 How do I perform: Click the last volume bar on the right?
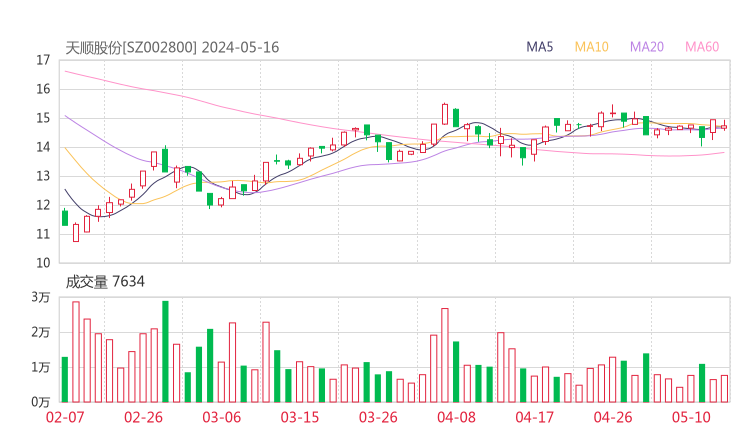tap(724, 389)
